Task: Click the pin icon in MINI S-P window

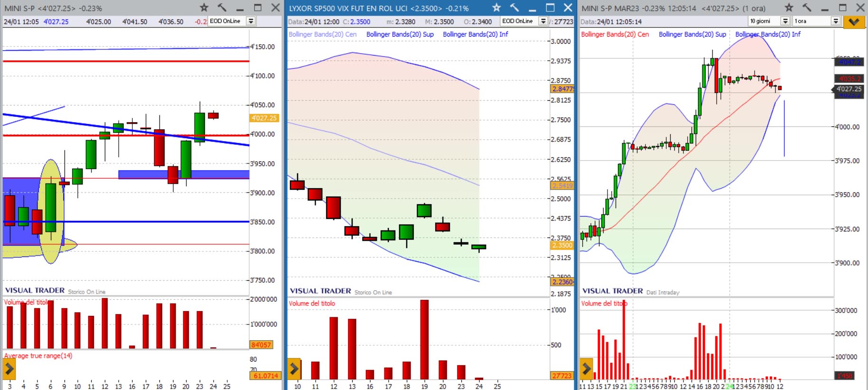Action: point(222,8)
